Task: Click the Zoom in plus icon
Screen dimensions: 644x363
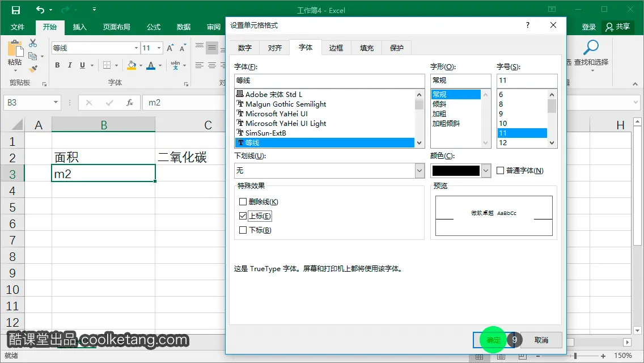Action: tap(603, 356)
